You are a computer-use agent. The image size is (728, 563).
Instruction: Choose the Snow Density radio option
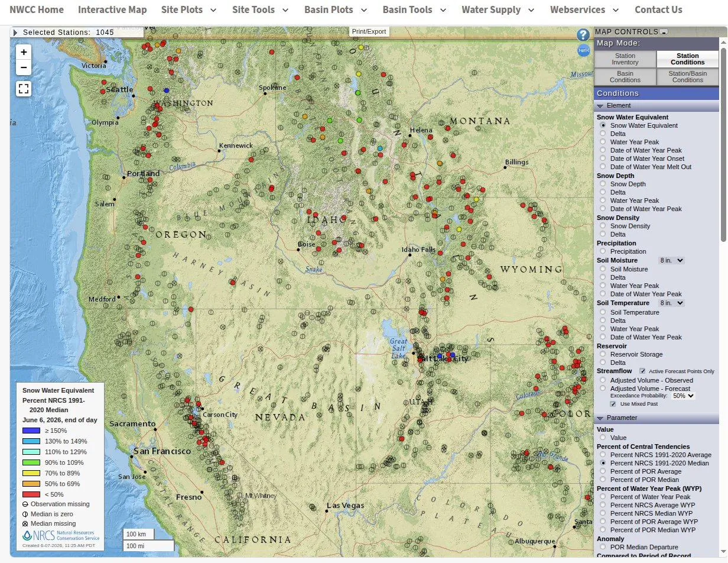point(603,226)
